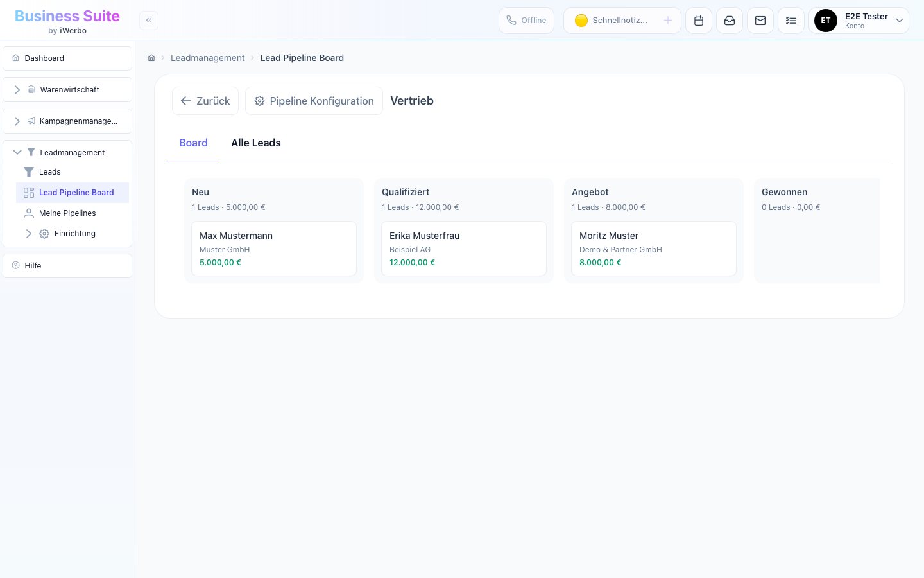The width and height of the screenshot is (924, 578).
Task: Click the 12.000,00 € amount on Erika's card
Action: 412,263
